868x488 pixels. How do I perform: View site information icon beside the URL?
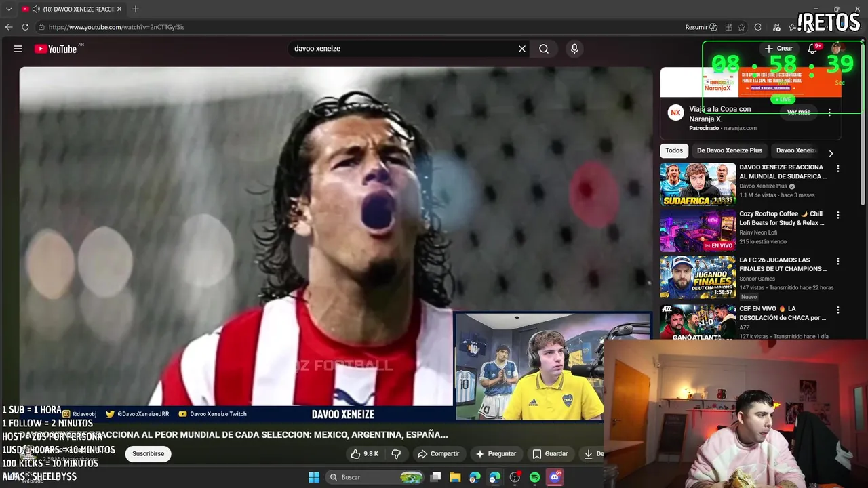pos(41,27)
